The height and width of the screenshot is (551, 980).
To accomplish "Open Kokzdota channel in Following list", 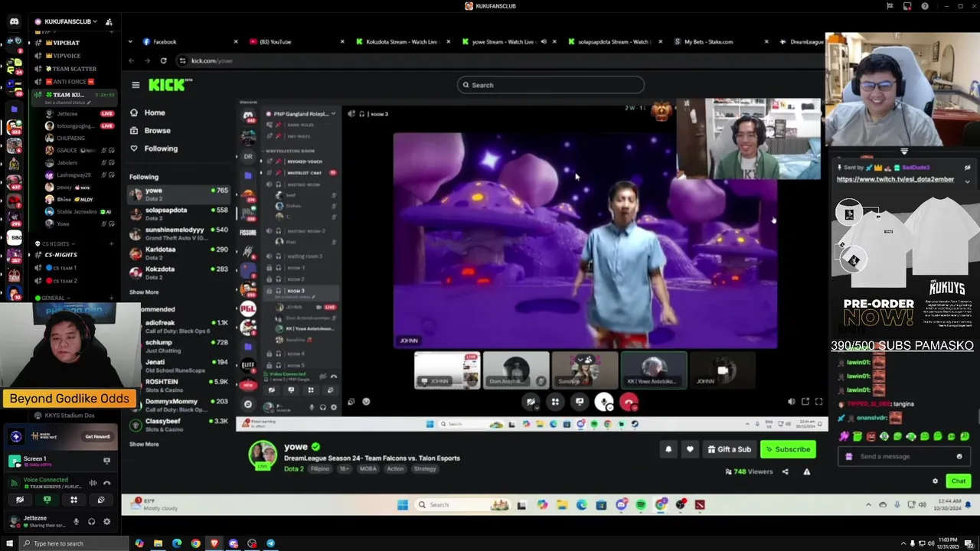I will coord(179,273).
